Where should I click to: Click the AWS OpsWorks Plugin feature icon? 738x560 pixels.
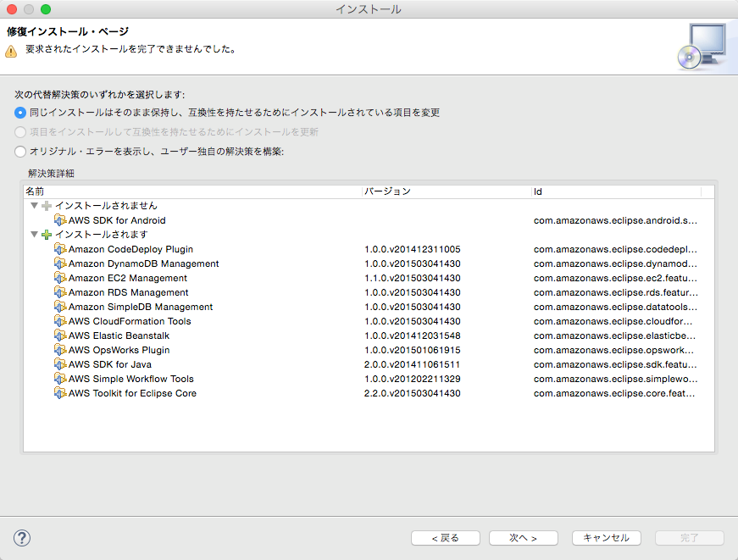[x=60, y=350]
